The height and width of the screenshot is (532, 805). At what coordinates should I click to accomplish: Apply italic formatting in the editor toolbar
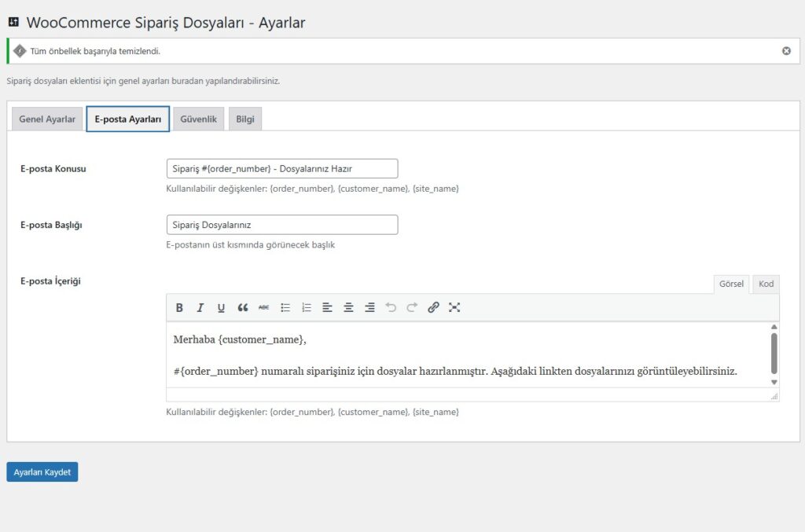click(x=200, y=307)
